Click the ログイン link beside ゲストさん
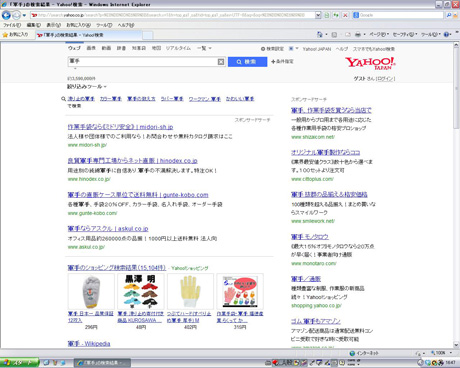The image size is (460, 368). click(x=386, y=79)
